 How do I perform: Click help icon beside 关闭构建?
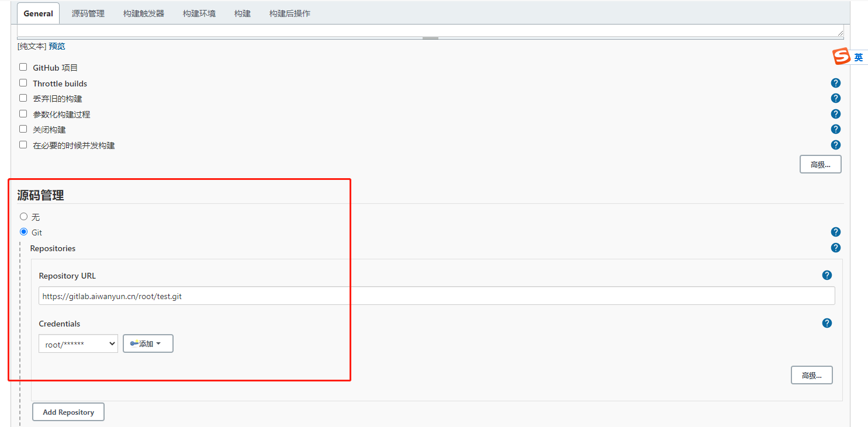836,129
